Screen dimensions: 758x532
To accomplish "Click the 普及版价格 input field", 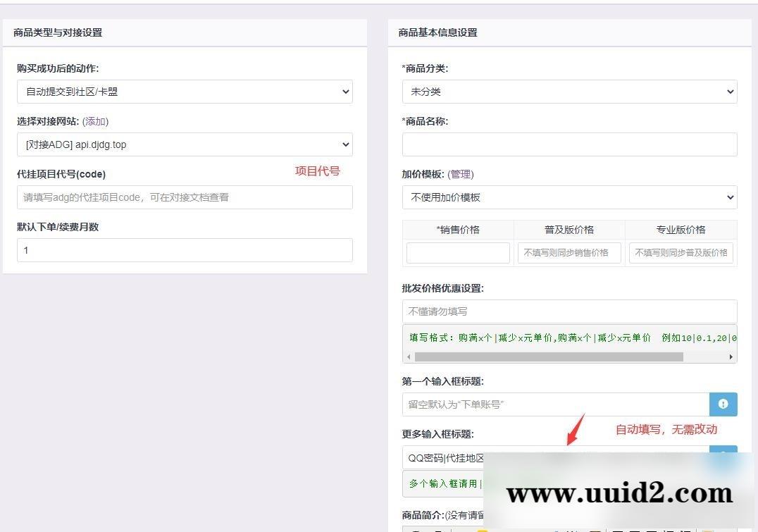I will pos(569,252).
